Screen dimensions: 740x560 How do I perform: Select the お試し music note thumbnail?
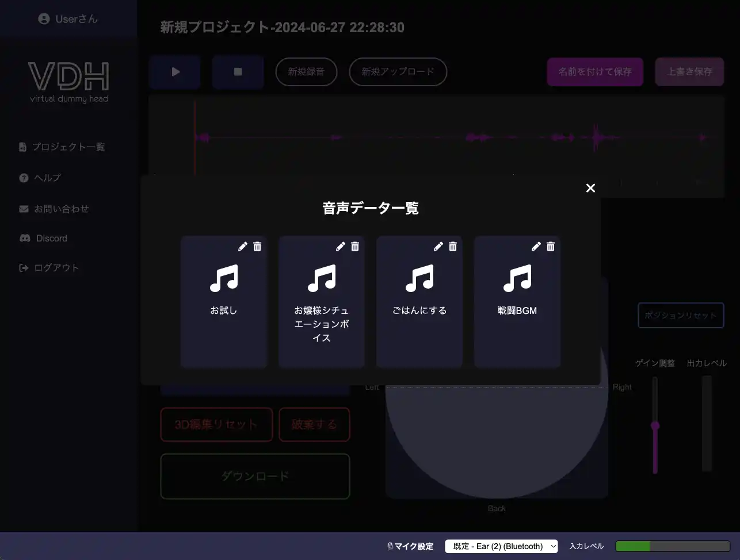224,278
